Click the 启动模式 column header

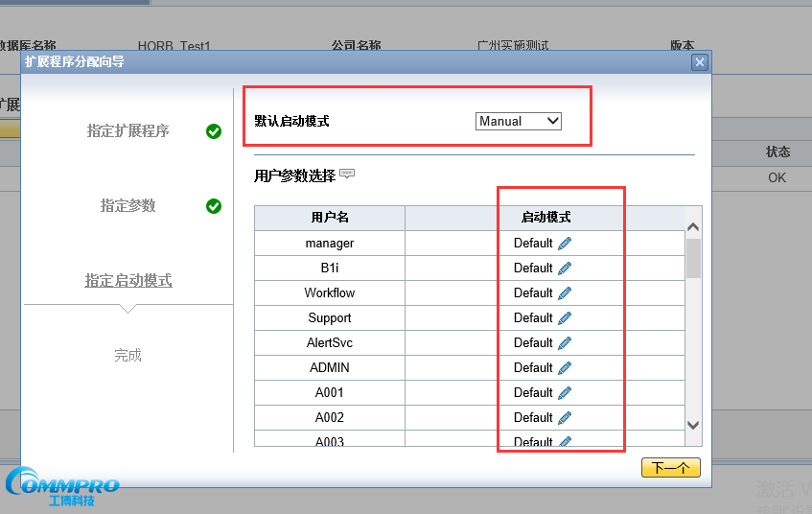pyautogui.click(x=545, y=218)
